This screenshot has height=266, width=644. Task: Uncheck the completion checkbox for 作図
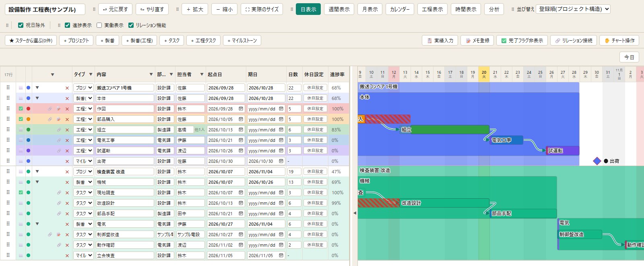pos(21,109)
